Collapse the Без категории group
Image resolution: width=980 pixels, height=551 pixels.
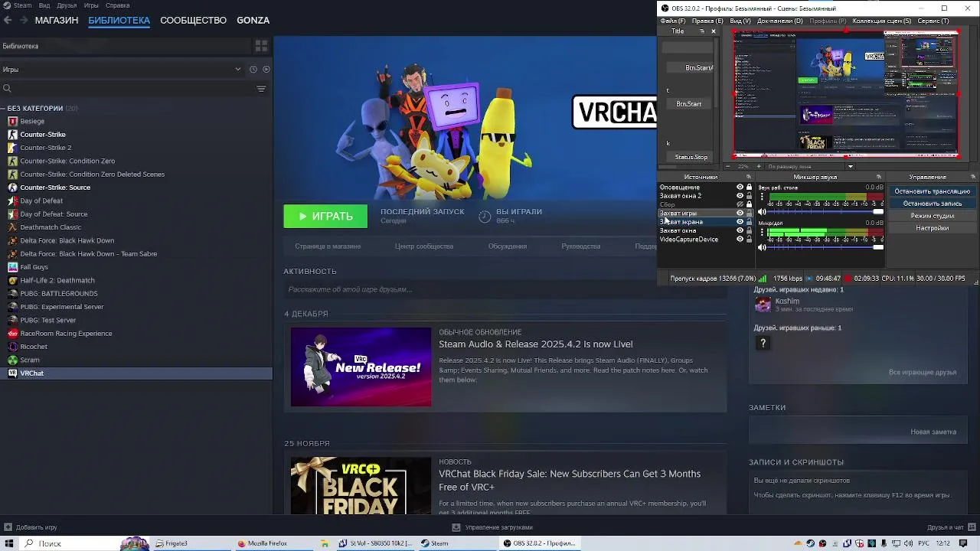pyautogui.click(x=4, y=109)
